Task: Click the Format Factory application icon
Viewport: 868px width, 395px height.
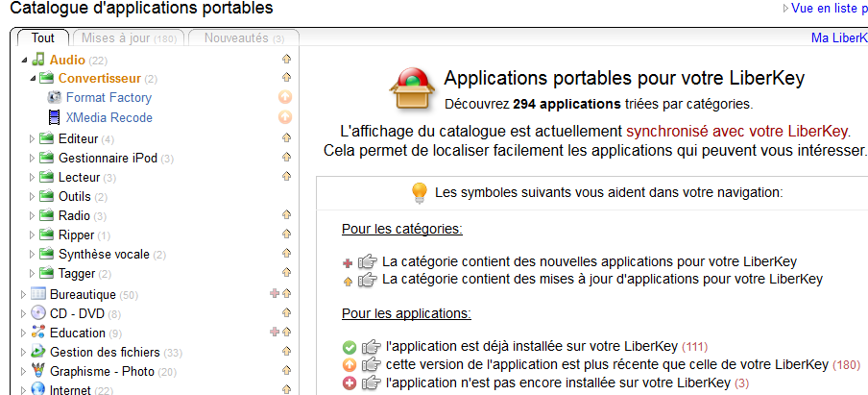Action: click(54, 98)
